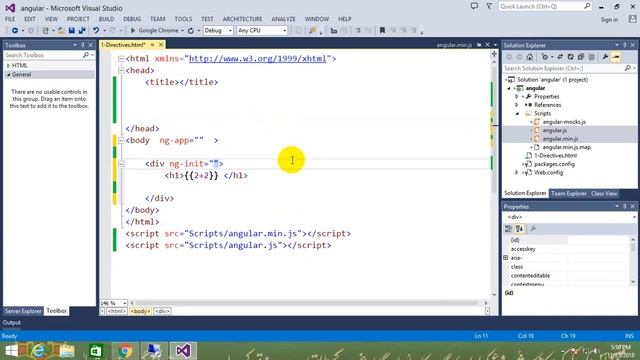This screenshot has width=640, height=360.
Task: Open the BUILD menu
Action: [x=106, y=19]
